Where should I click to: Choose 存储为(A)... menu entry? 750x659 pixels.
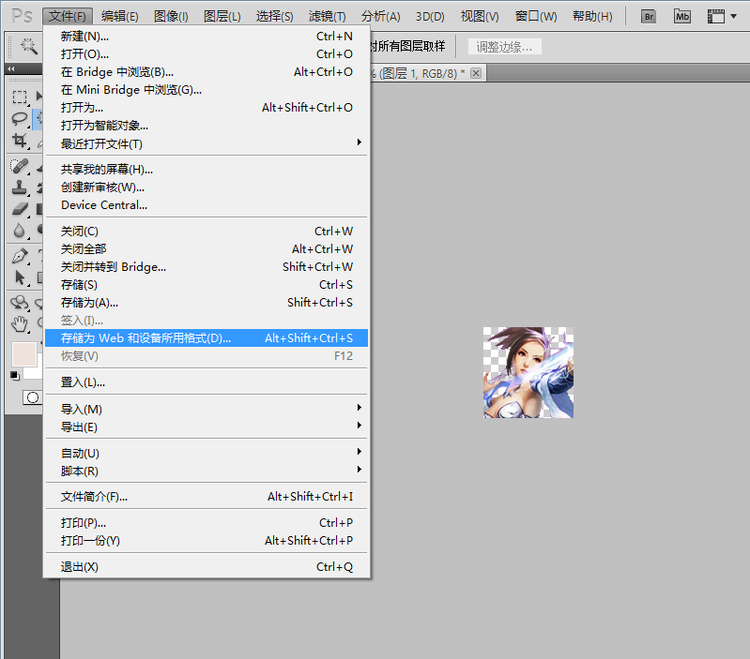[x=206, y=302]
